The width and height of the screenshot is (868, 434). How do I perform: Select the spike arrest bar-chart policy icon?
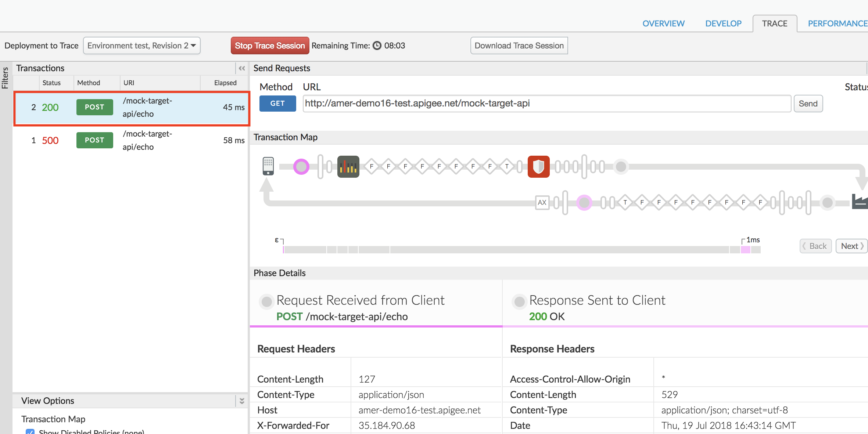coord(348,167)
